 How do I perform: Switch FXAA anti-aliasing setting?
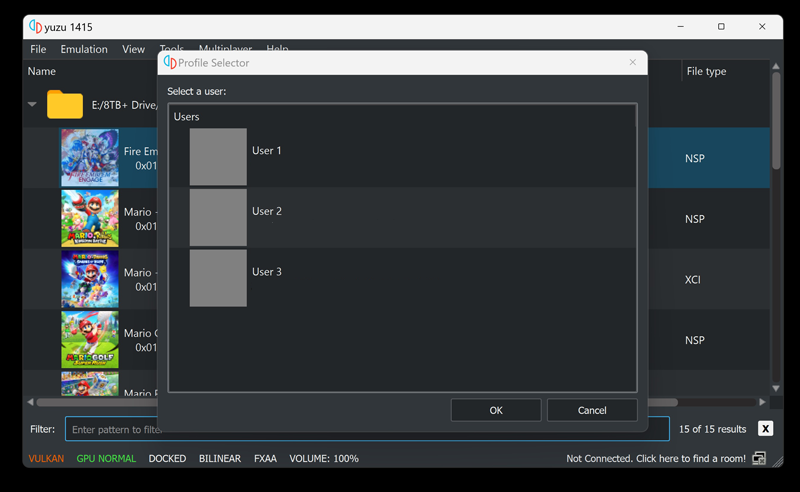(x=265, y=459)
